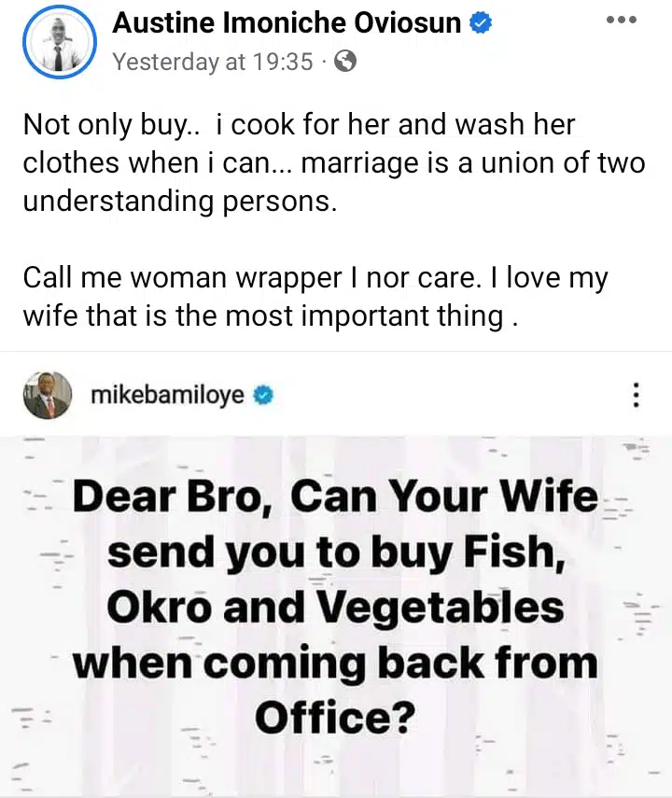Click the verified badge beside Austine's name
This screenshot has width=672, height=798.
[480, 24]
